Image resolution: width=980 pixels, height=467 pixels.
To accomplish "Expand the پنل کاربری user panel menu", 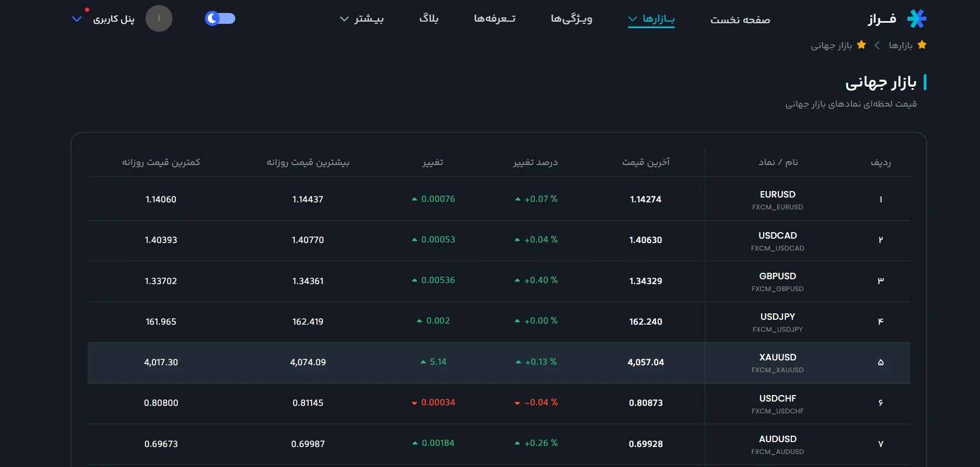I will (x=103, y=19).
